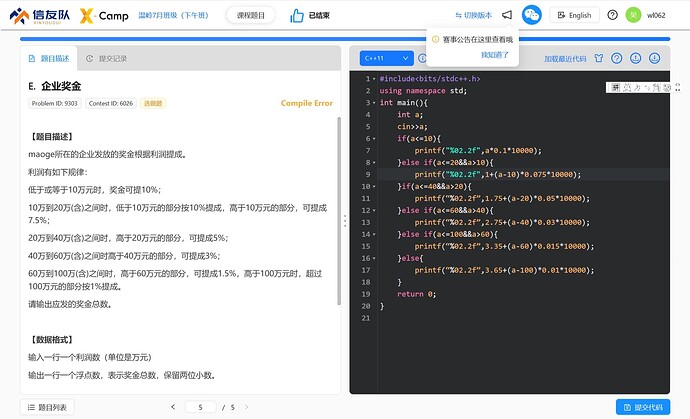Click the problem description scrollbar

(339, 211)
